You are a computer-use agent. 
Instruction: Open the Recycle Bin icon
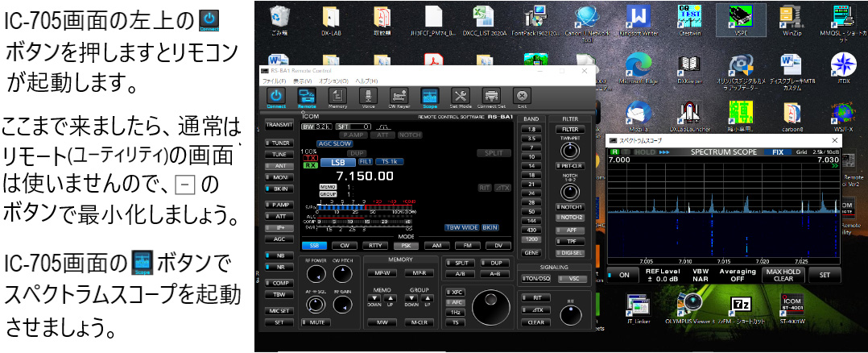(279, 19)
